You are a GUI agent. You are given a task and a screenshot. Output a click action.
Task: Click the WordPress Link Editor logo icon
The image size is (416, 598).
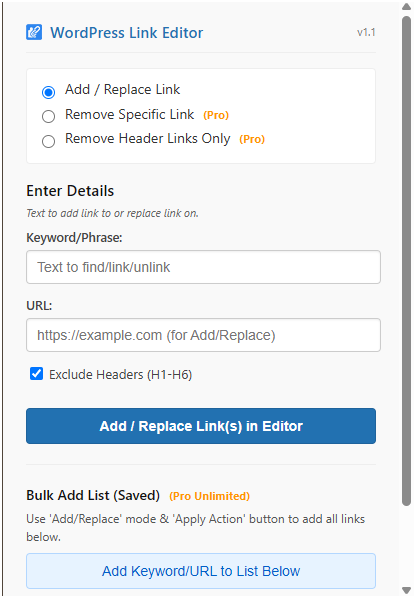[x=34, y=32]
